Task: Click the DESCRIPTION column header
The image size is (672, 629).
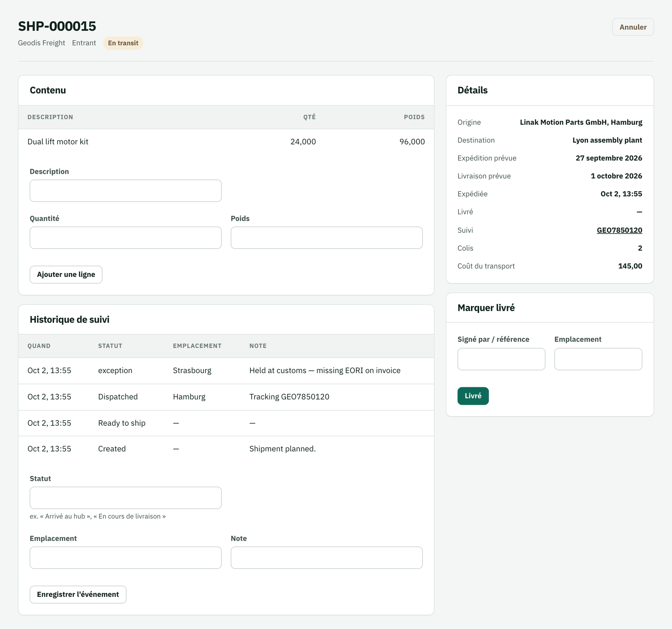Action: [50, 117]
